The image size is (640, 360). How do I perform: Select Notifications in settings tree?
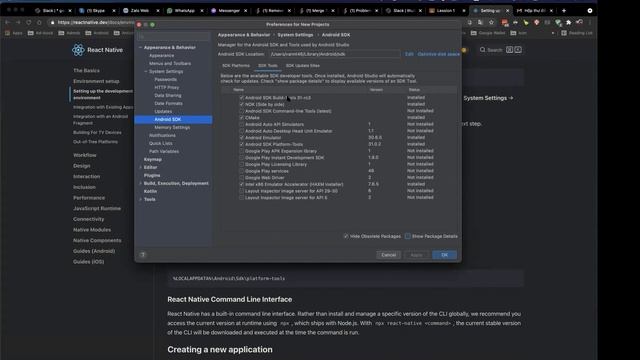coord(162,136)
